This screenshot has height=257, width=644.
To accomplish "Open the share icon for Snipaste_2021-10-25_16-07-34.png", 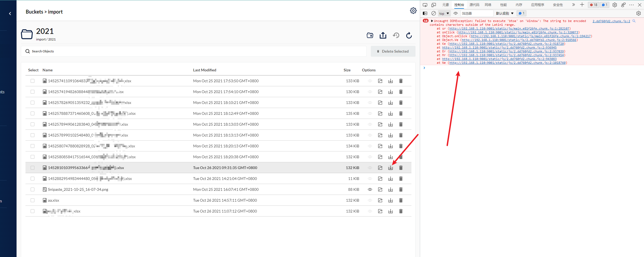I will pyautogui.click(x=380, y=189).
